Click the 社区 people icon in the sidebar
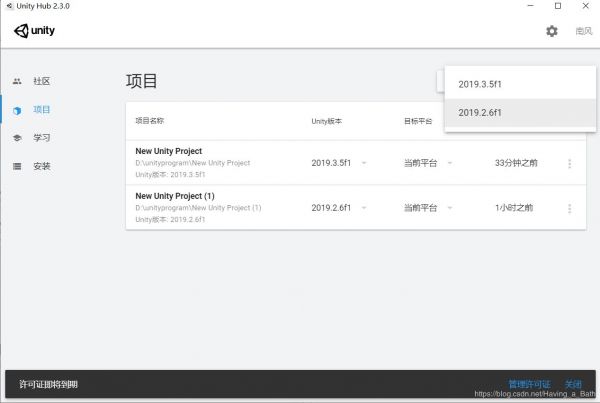The image size is (600, 403). coord(17,81)
